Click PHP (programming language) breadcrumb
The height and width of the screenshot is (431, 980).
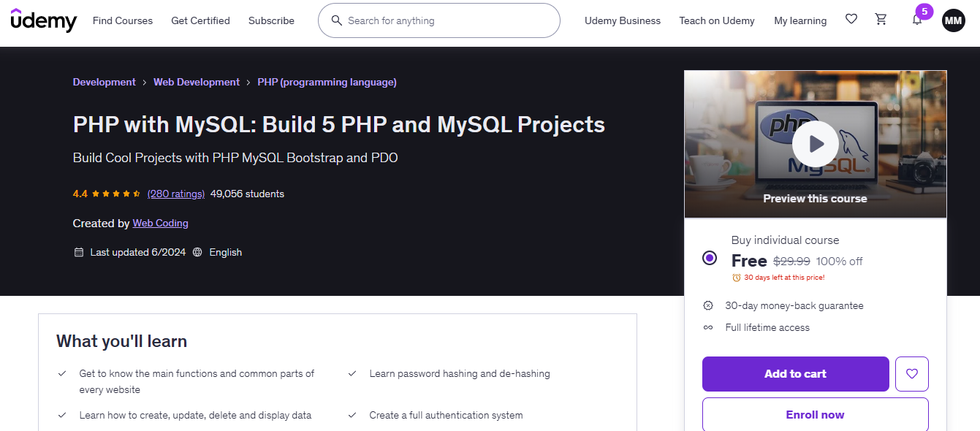point(327,82)
